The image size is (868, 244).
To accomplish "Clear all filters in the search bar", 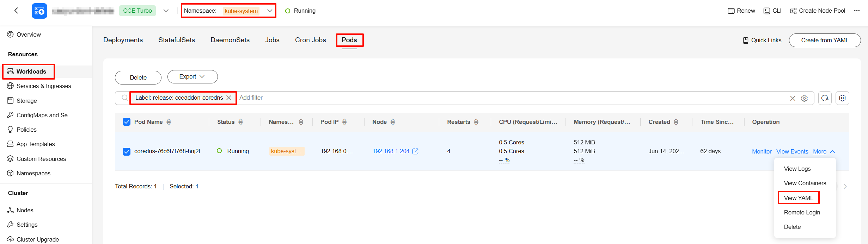I will tap(793, 98).
